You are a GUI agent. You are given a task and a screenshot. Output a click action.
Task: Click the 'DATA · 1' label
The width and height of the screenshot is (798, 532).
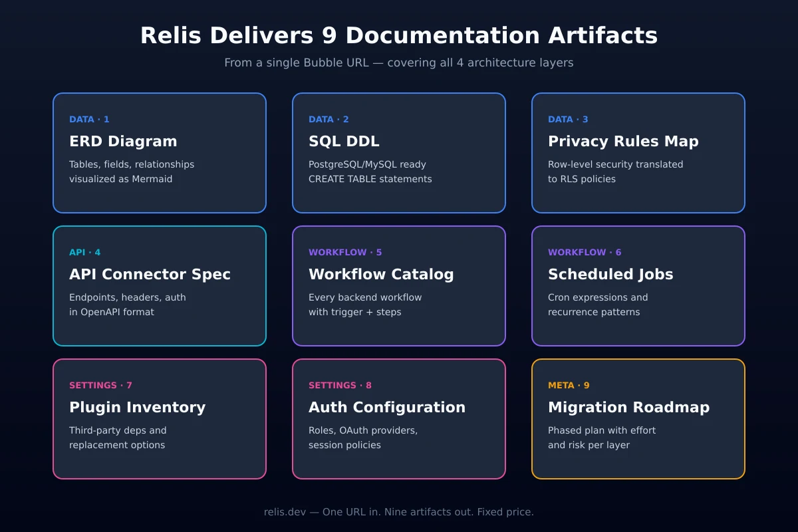coord(89,120)
